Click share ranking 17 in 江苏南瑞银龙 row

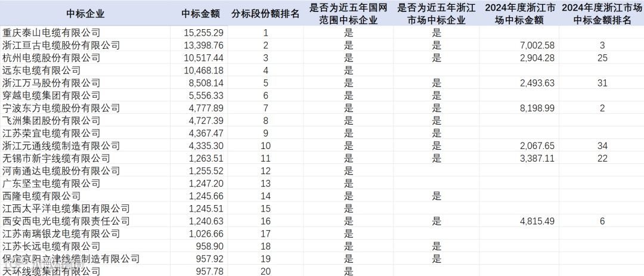266,234
